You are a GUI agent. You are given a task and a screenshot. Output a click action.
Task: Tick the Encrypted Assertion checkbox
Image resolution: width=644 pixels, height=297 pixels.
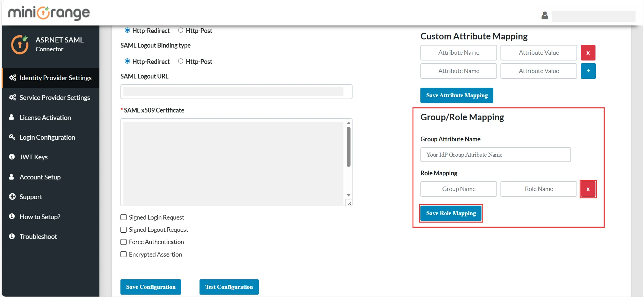124,254
